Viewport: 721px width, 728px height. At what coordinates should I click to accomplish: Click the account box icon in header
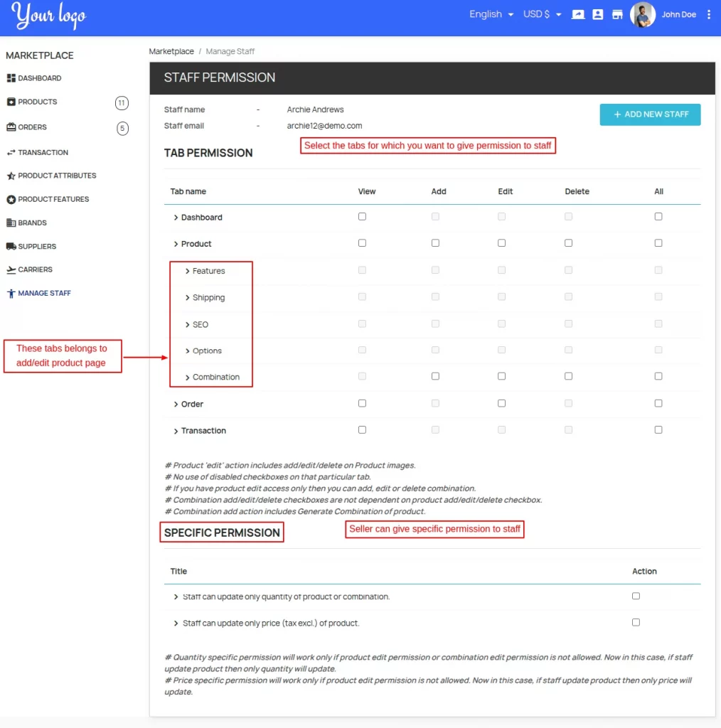(598, 14)
